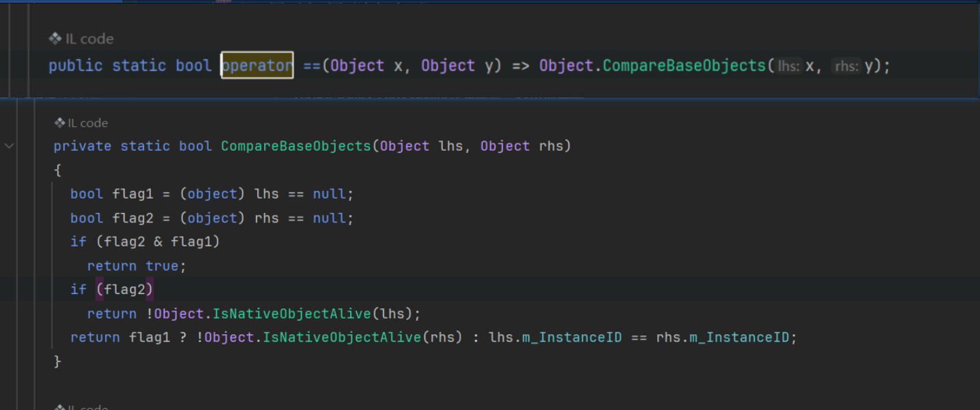This screenshot has height=410, width=980.
Task: Click the highlighted current-line background stripe
Action: tap(478, 289)
